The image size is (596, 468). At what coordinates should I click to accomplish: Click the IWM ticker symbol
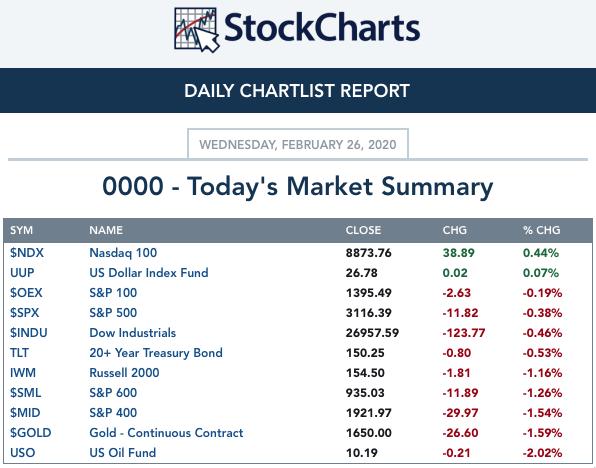click(23, 373)
